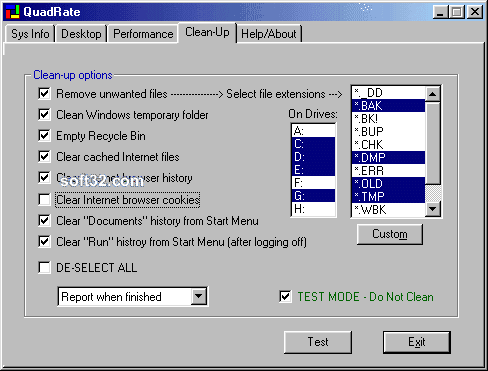This screenshot has height=371, width=488.
Task: Click drive E: in On Drives list
Action: 313,170
